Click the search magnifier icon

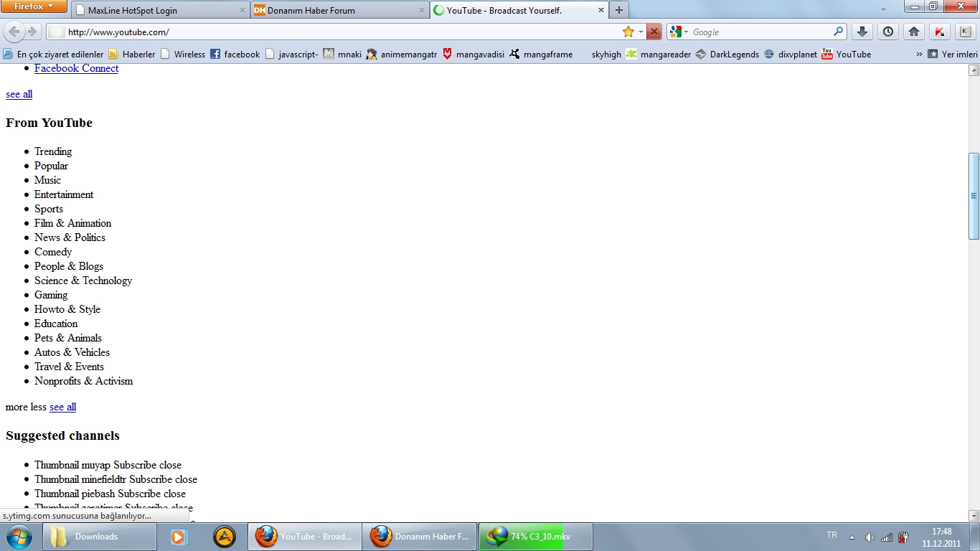click(839, 32)
